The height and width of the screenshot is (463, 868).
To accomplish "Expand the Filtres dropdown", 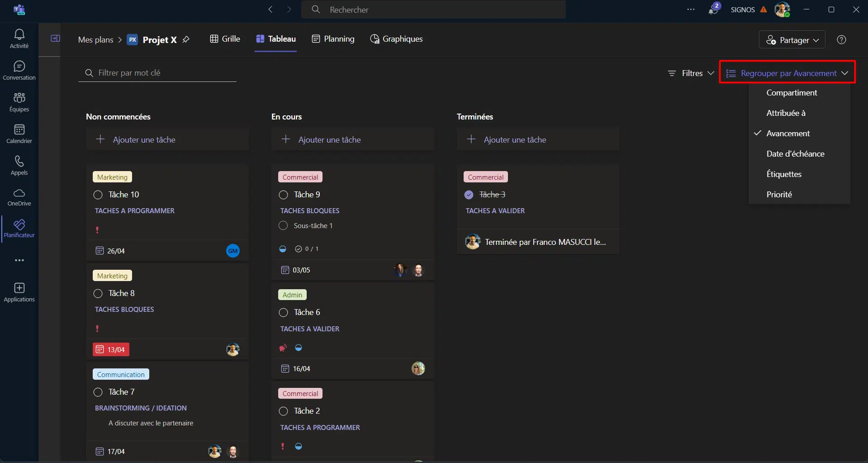I will (691, 73).
